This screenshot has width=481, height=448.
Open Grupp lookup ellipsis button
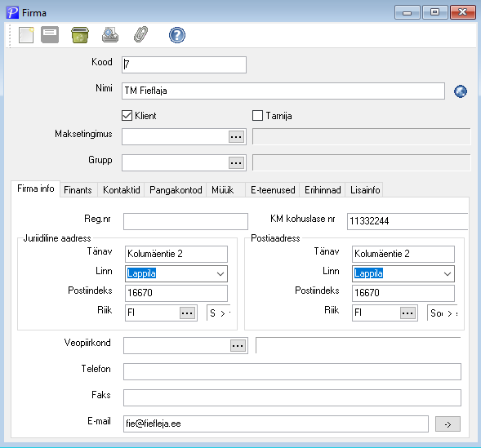coord(236,162)
